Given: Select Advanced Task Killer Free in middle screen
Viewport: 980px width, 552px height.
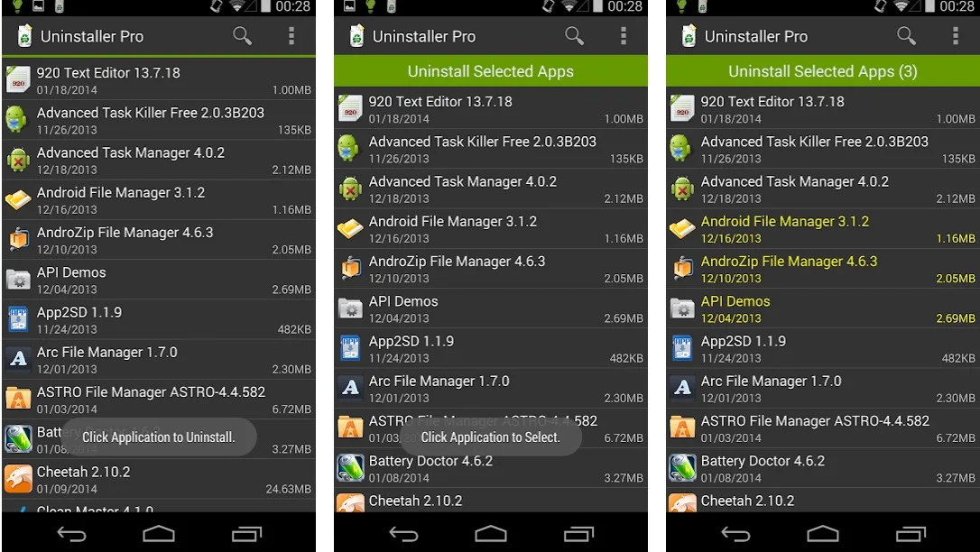Looking at the screenshot, I should pos(483,142).
